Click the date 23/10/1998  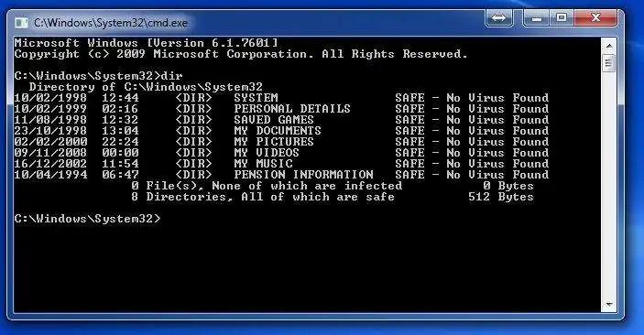[51, 131]
